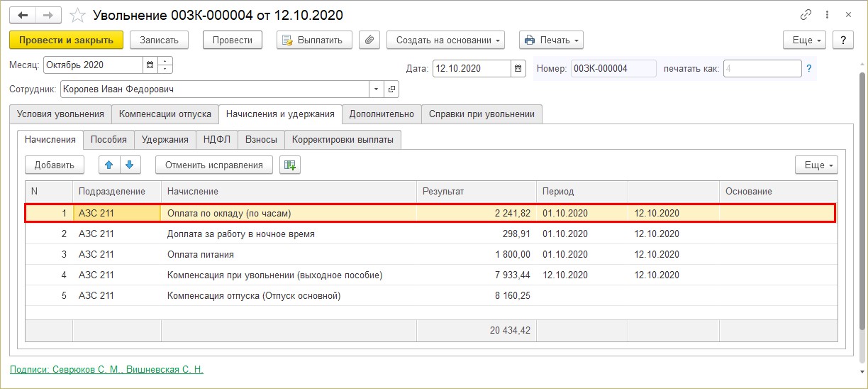Expand the employee Сотрудник dropdown arrow

point(376,89)
